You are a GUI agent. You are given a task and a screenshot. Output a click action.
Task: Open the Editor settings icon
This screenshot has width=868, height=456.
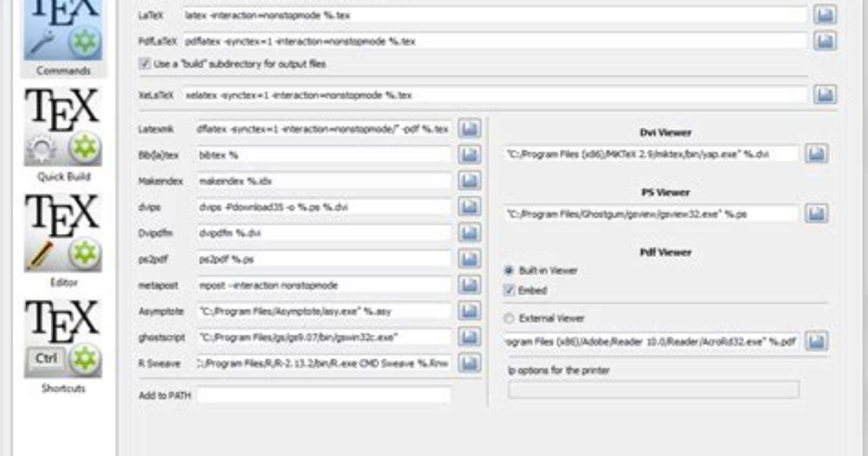(63, 232)
